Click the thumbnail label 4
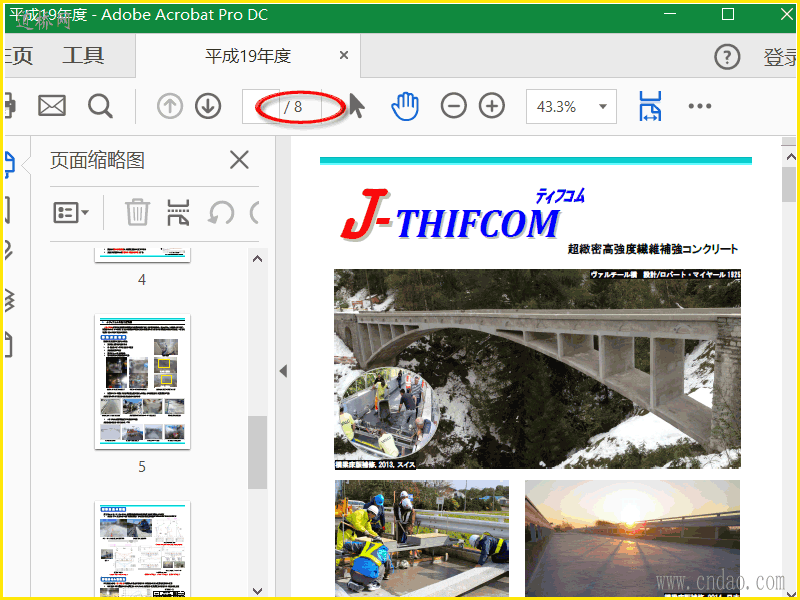The height and width of the screenshot is (600, 800). [142, 280]
